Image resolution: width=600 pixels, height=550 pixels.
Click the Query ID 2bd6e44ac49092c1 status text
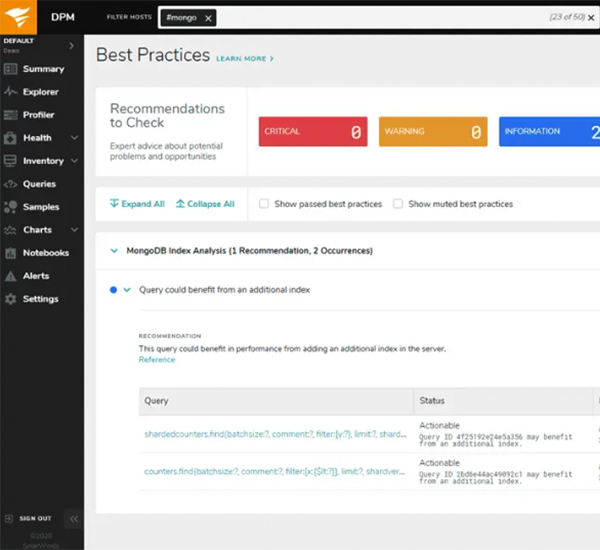496,478
